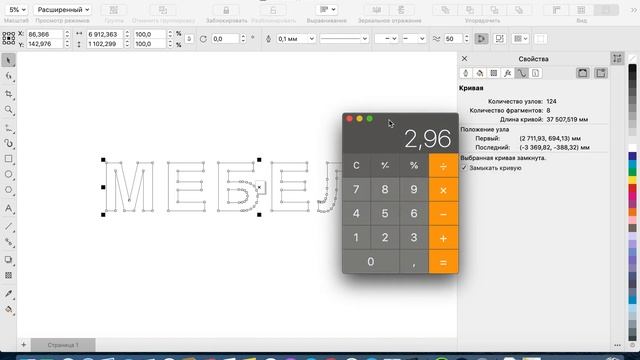This screenshot has height=360, width=640.
Task: Select the Polygon tool
Action: (x=9, y=190)
